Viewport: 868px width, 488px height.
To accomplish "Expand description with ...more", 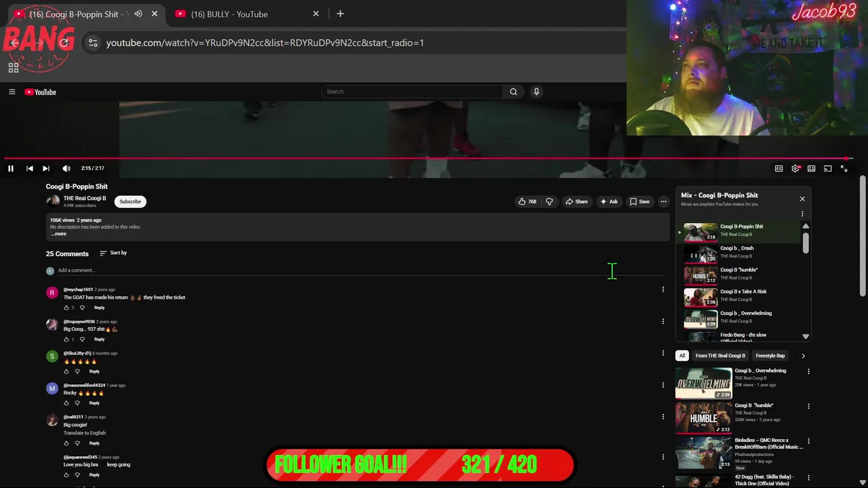I will coord(59,234).
